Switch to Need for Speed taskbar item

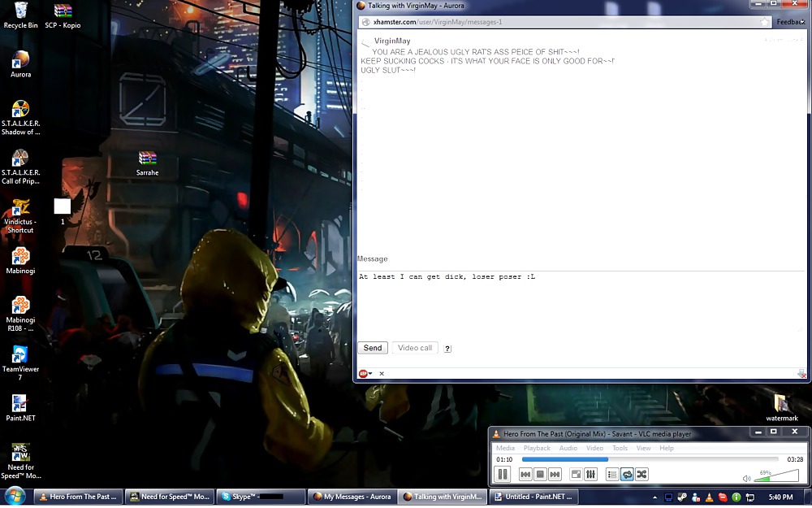click(170, 497)
